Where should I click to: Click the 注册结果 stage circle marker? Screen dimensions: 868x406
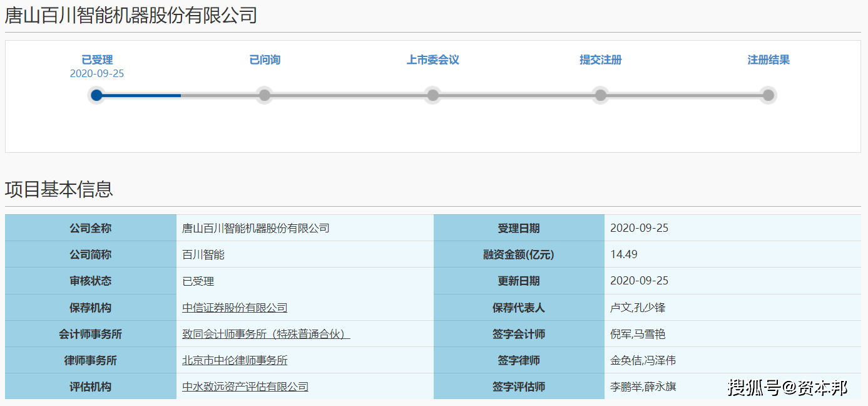tap(768, 95)
